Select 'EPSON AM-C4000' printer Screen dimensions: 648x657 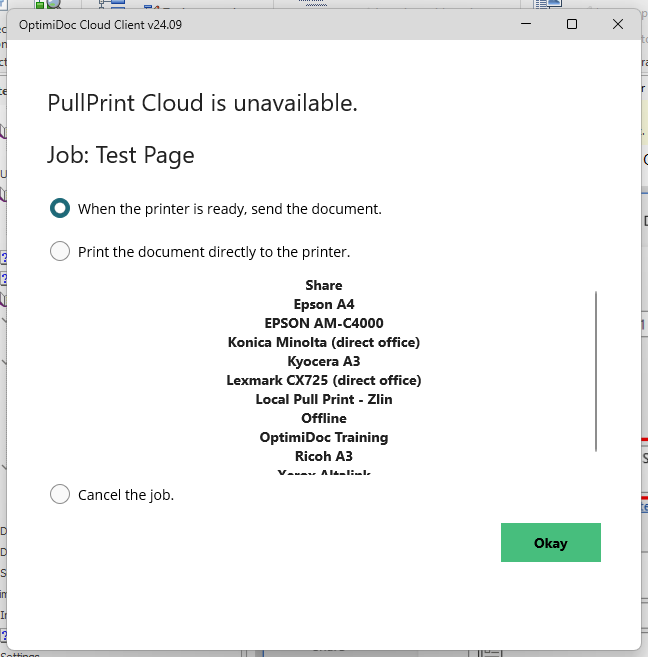[324, 323]
